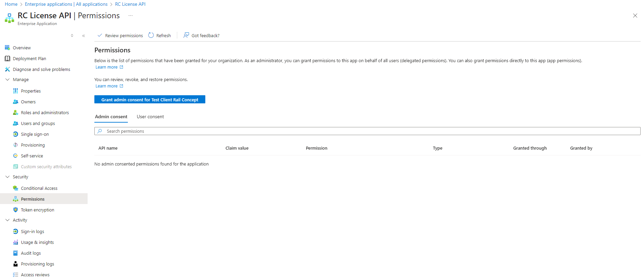644x280 pixels.
Task: Collapse the Manage section
Action: click(7, 80)
